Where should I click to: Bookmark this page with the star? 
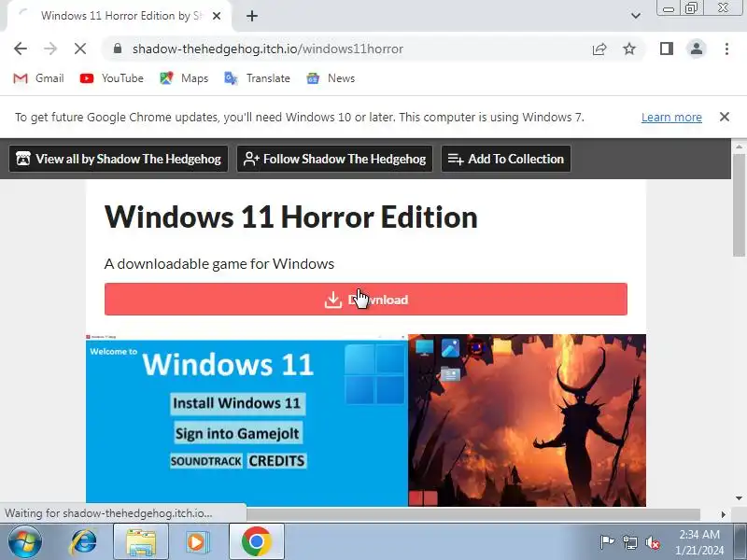(629, 49)
